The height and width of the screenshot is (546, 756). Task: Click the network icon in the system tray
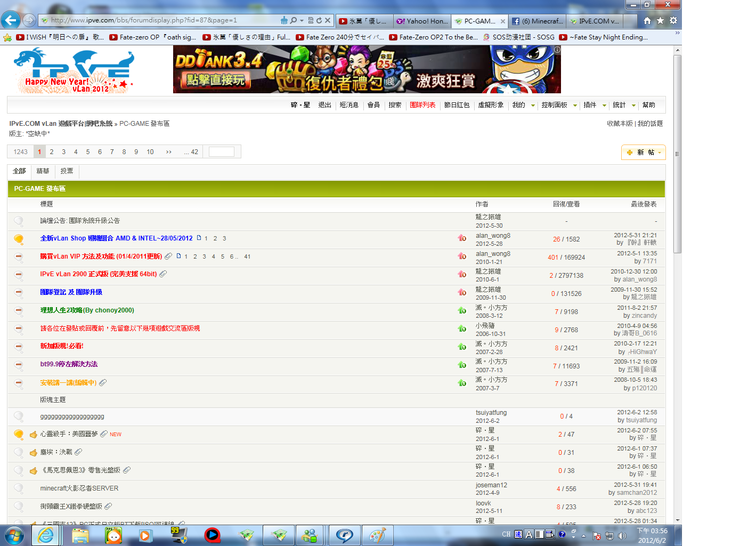tap(609, 535)
